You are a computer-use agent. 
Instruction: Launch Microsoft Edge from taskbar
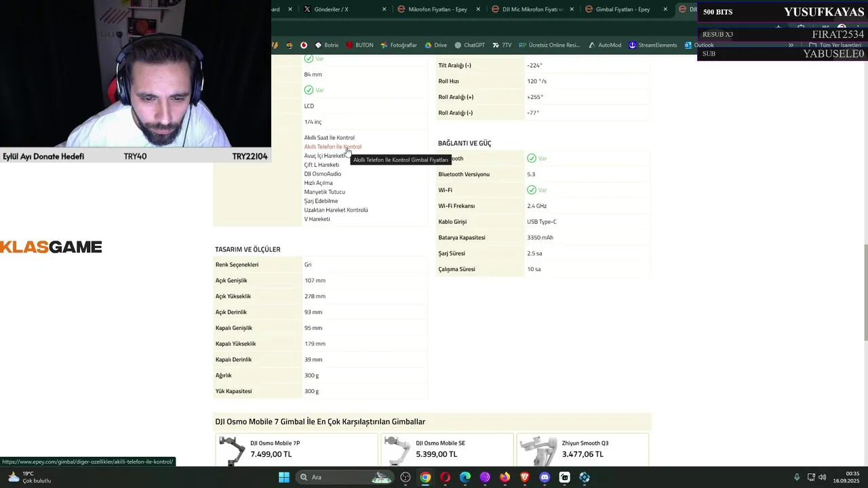click(465, 477)
